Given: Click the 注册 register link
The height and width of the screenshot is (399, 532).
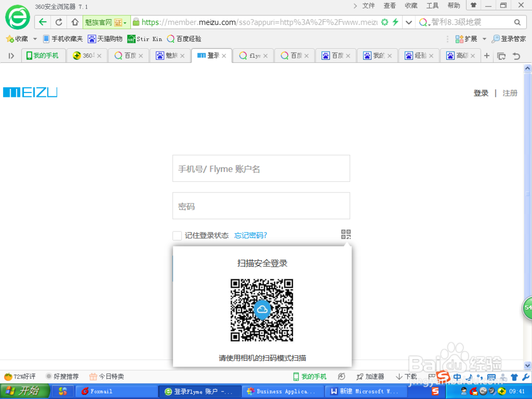Looking at the screenshot, I should (510, 93).
